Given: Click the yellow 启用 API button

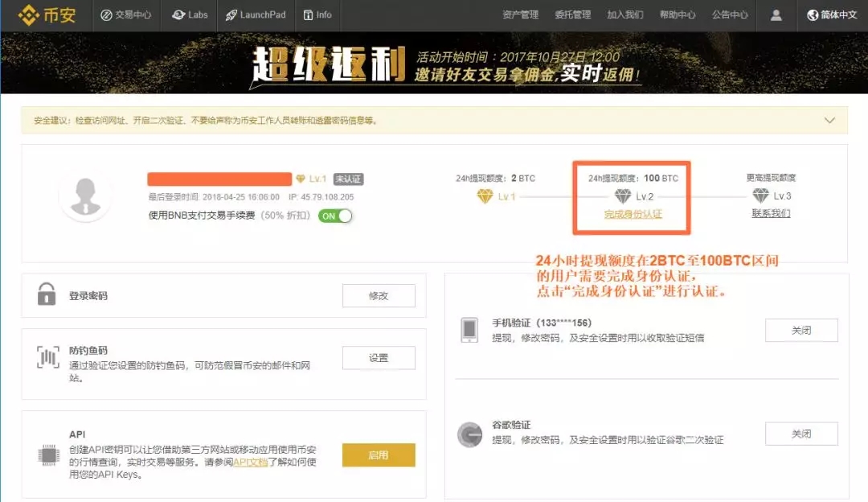Looking at the screenshot, I should point(379,455).
